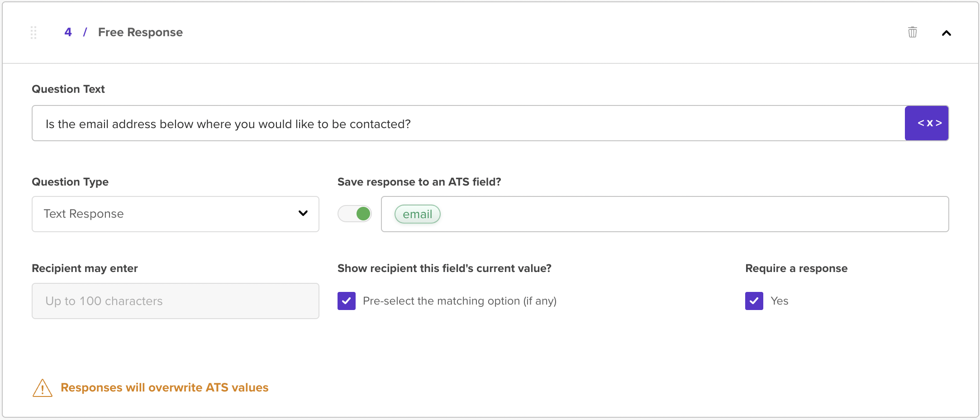Click the Yes label under Require a response
980x420 pixels.
tap(780, 301)
